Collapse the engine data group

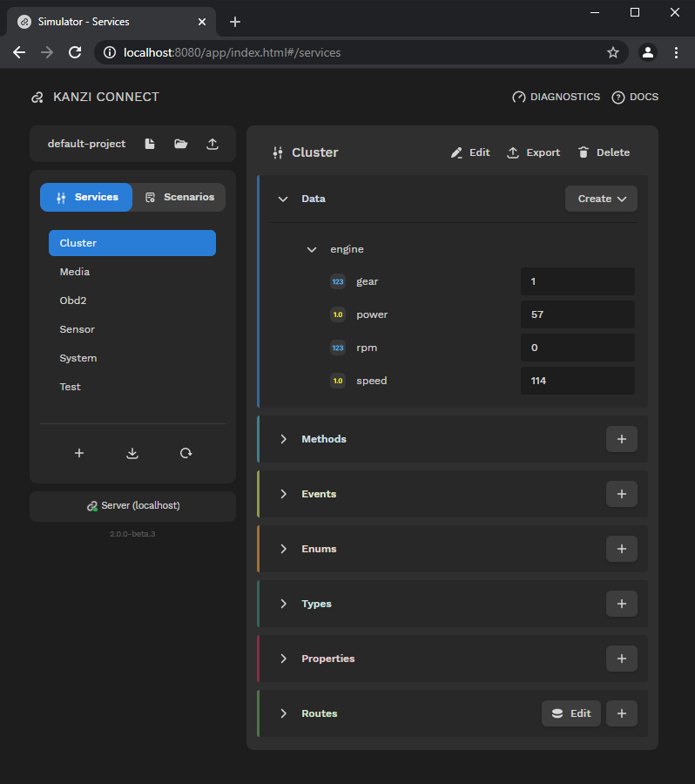click(312, 249)
